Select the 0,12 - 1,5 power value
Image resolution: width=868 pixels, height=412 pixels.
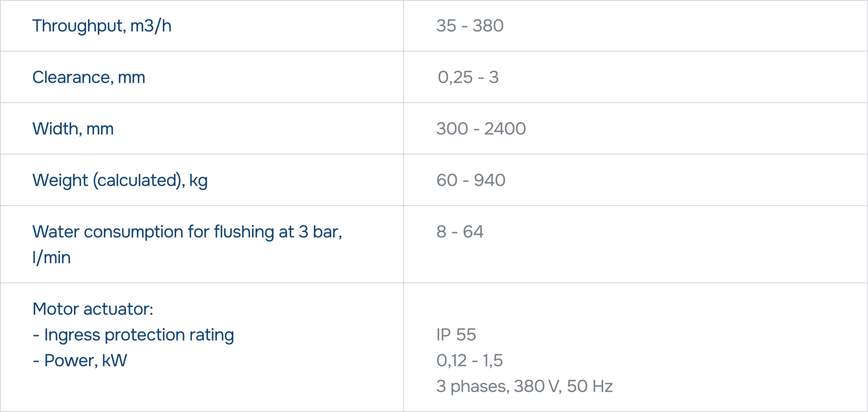pyautogui.click(x=470, y=361)
